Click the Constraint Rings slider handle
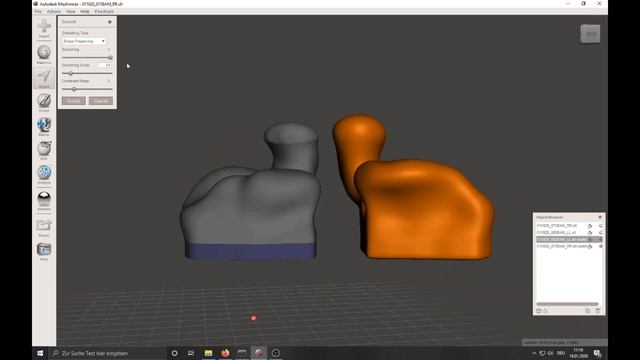This screenshot has height=360, width=640. [x=74, y=89]
